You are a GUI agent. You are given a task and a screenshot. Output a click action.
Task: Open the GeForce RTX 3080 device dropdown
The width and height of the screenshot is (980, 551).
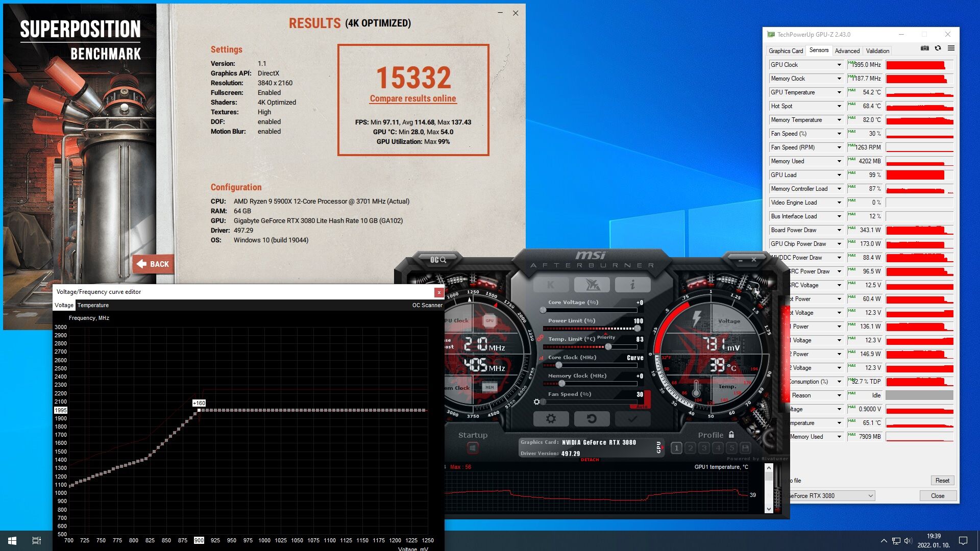(x=870, y=496)
